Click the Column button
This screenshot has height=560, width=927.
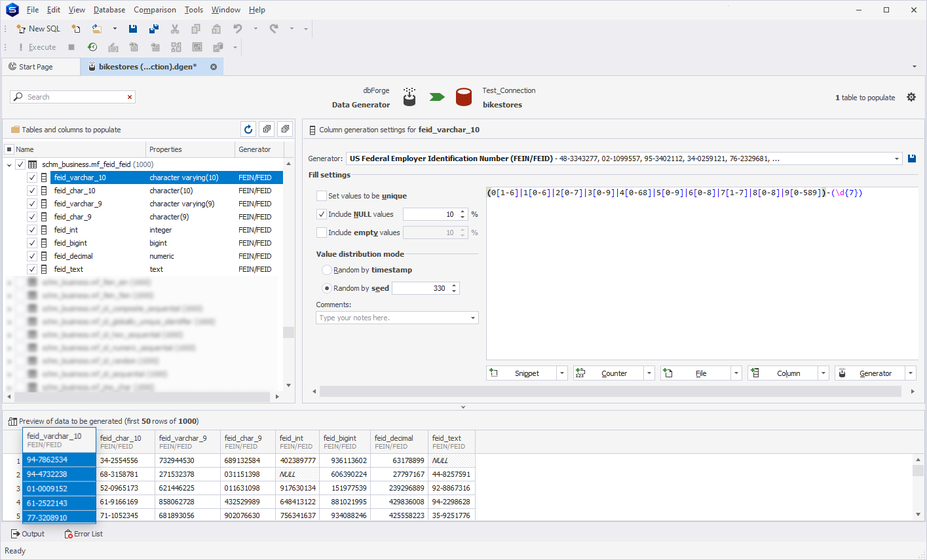click(x=783, y=373)
